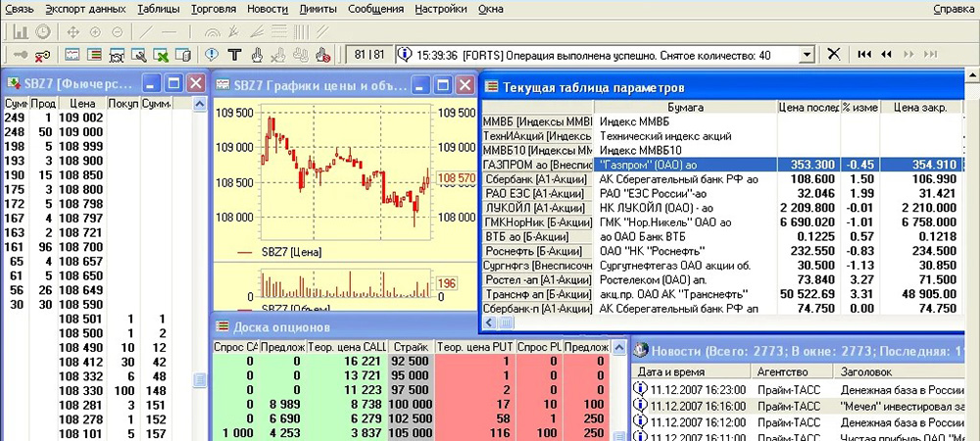Select the horizontal levels lines tool

(279, 31)
